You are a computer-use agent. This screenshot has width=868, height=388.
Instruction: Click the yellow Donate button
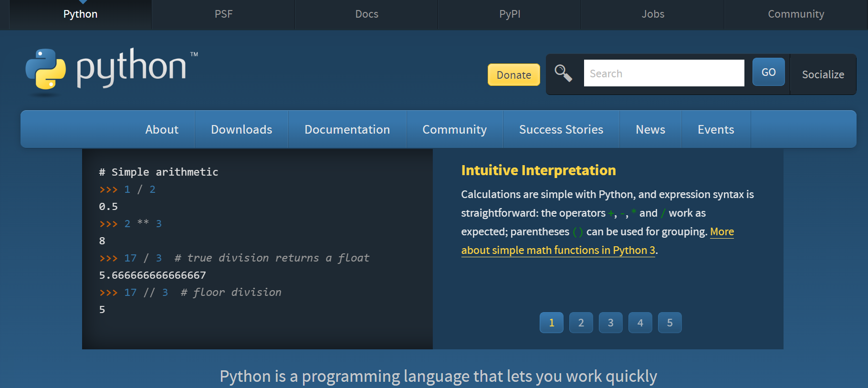coord(514,75)
